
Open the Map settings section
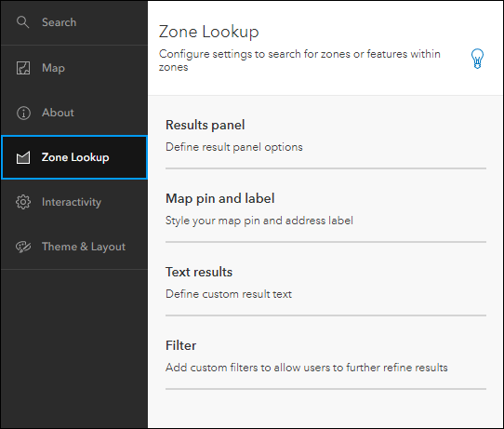pyautogui.click(x=74, y=68)
